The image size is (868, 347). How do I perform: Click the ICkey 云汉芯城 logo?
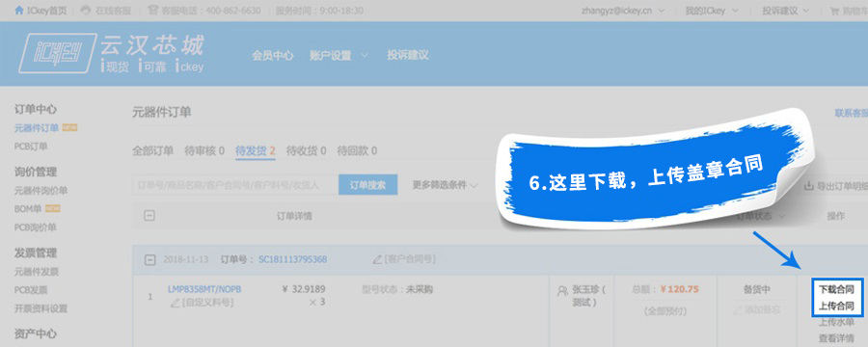[113, 53]
